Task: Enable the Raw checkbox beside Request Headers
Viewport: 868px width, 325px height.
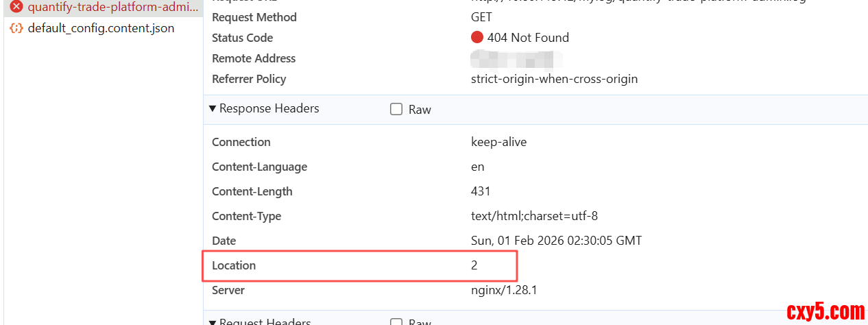Action: pyautogui.click(x=396, y=322)
